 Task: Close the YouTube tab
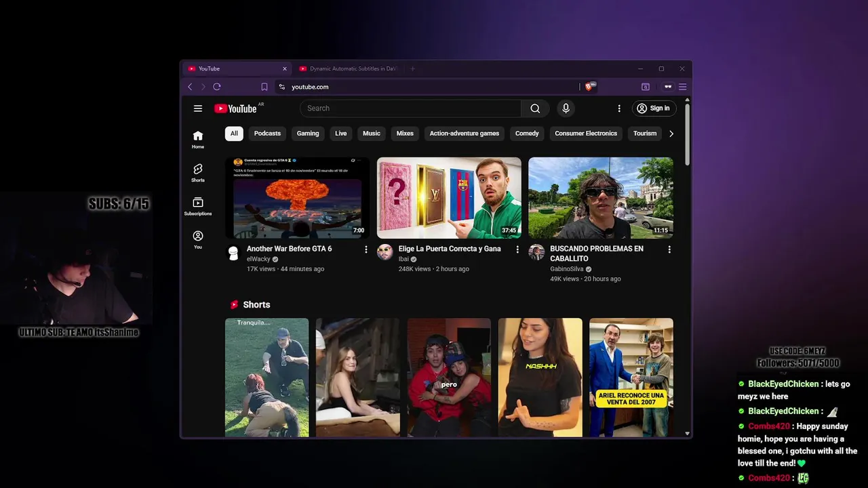(285, 68)
